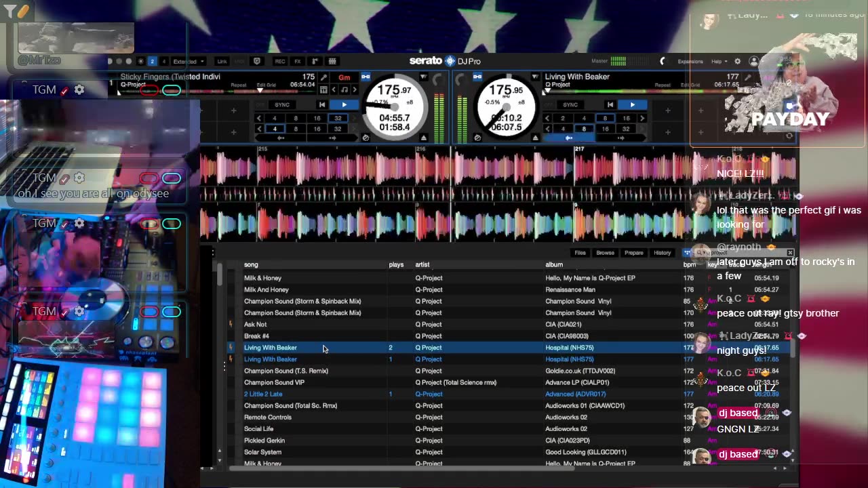
Task: Toggle keylock on the left deck
Action: pos(366,77)
